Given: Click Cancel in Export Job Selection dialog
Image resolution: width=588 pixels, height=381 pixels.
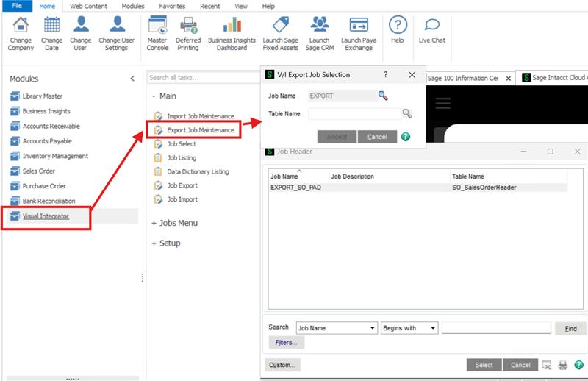Looking at the screenshot, I should tap(377, 137).
